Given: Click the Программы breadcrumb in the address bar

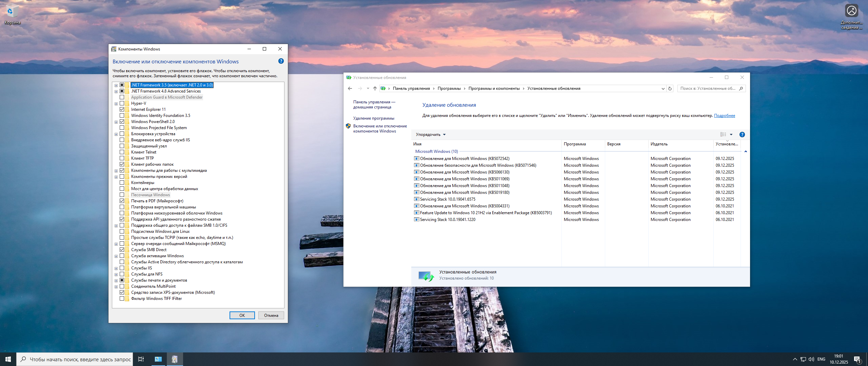Looking at the screenshot, I should [449, 88].
